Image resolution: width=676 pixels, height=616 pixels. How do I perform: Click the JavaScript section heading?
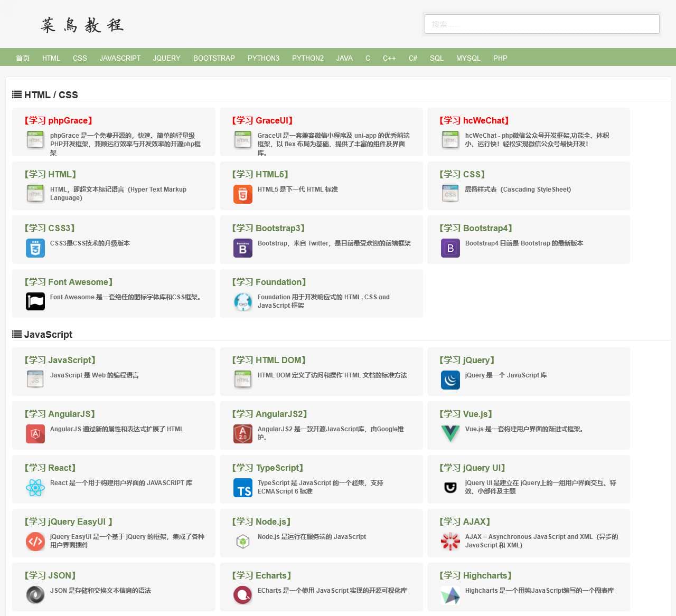48,335
